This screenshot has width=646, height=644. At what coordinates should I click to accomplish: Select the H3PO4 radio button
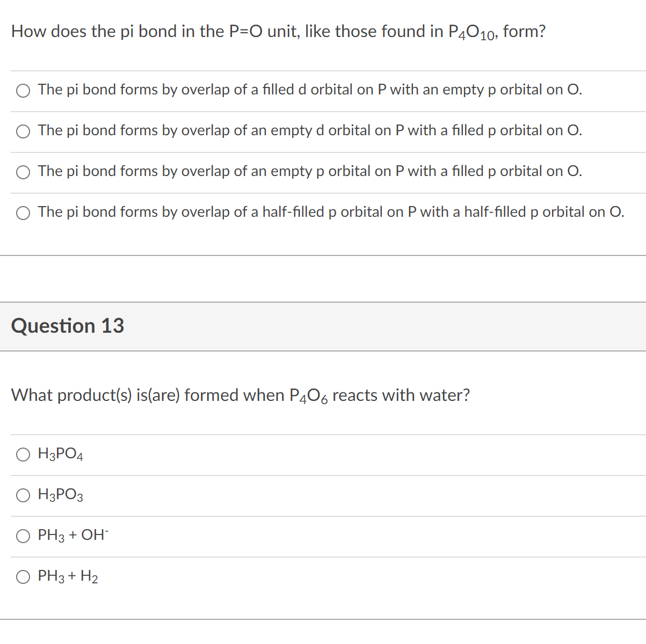coord(23,455)
